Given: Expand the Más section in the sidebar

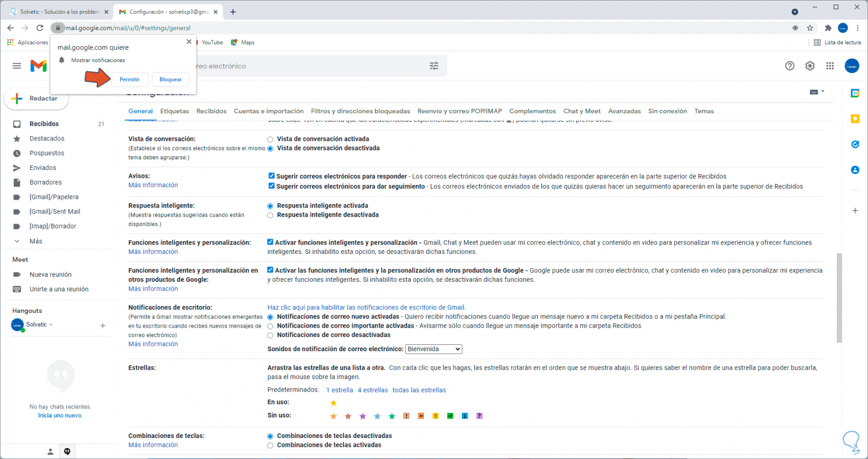Looking at the screenshot, I should [x=36, y=241].
